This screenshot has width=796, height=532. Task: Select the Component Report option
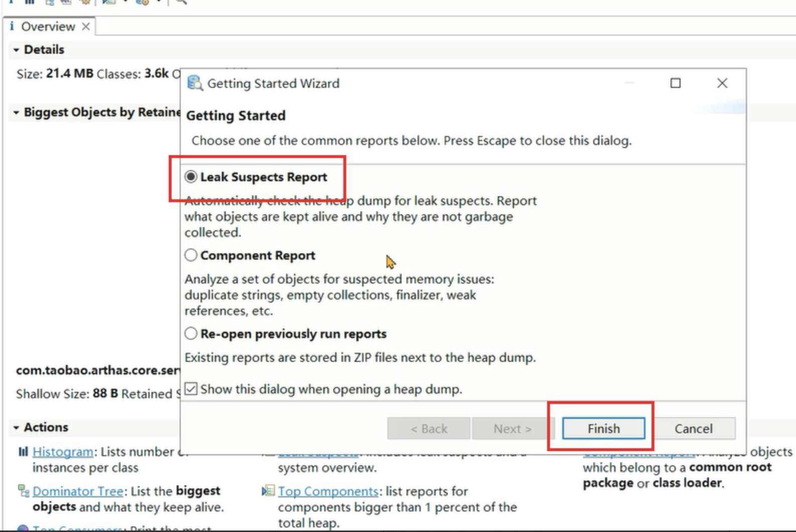pyautogui.click(x=191, y=255)
